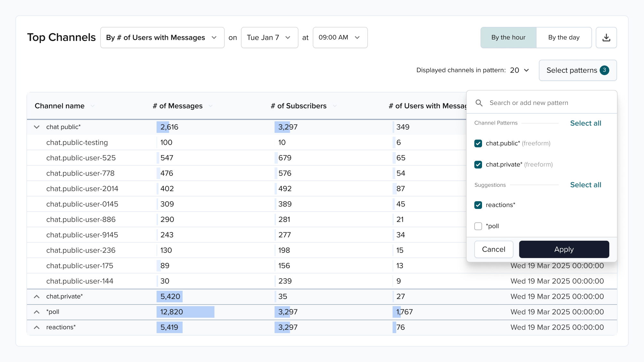The height and width of the screenshot is (362, 644).
Task: Open By # of Users with Messages dropdown
Action: point(162,38)
